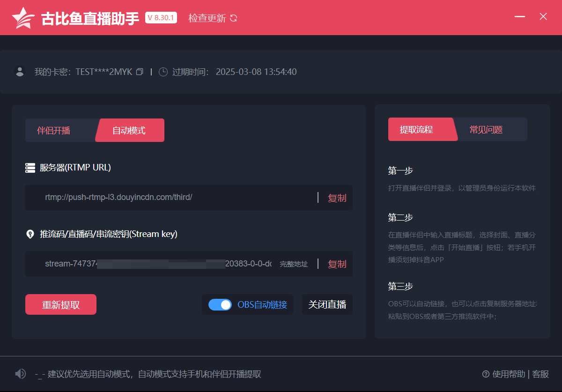Click the 重新提取 button
Image resolution: width=562 pixels, height=392 pixels.
(61, 304)
